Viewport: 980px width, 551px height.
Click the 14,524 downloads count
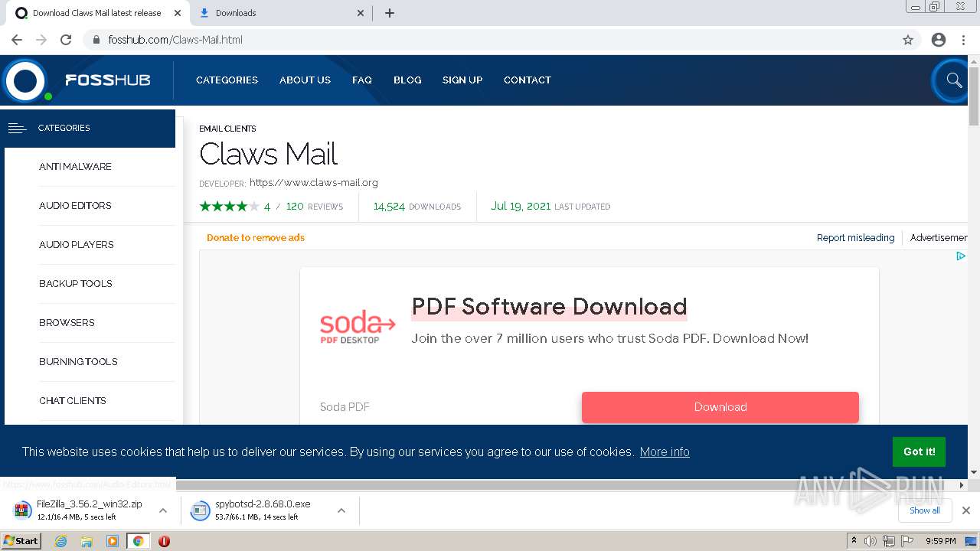389,207
